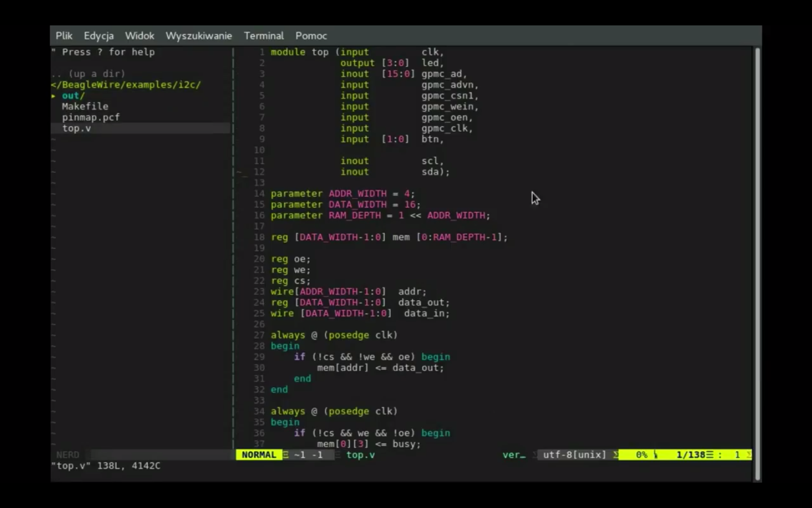Viewport: 812px width, 508px height.
Task: Click the truncated 'ver…' statusline segment
Action: [x=514, y=455]
